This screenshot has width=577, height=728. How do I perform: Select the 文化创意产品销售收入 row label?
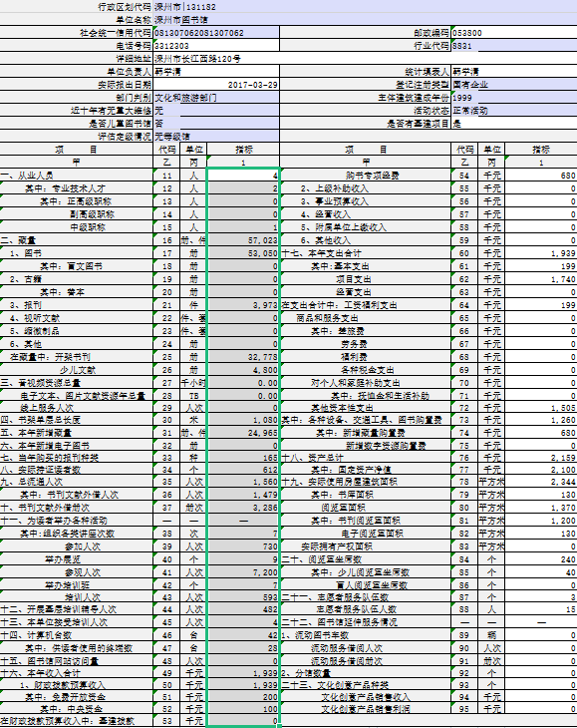[x=366, y=697]
